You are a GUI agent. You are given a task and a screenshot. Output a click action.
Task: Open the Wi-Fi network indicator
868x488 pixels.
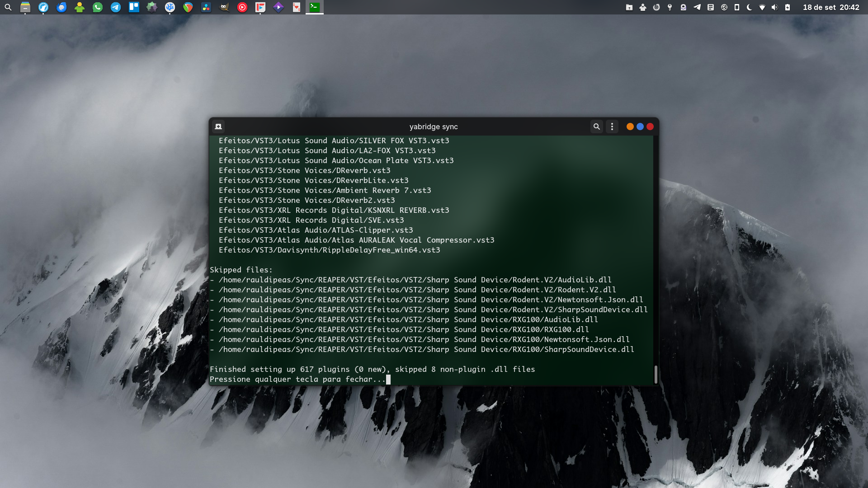coord(762,7)
